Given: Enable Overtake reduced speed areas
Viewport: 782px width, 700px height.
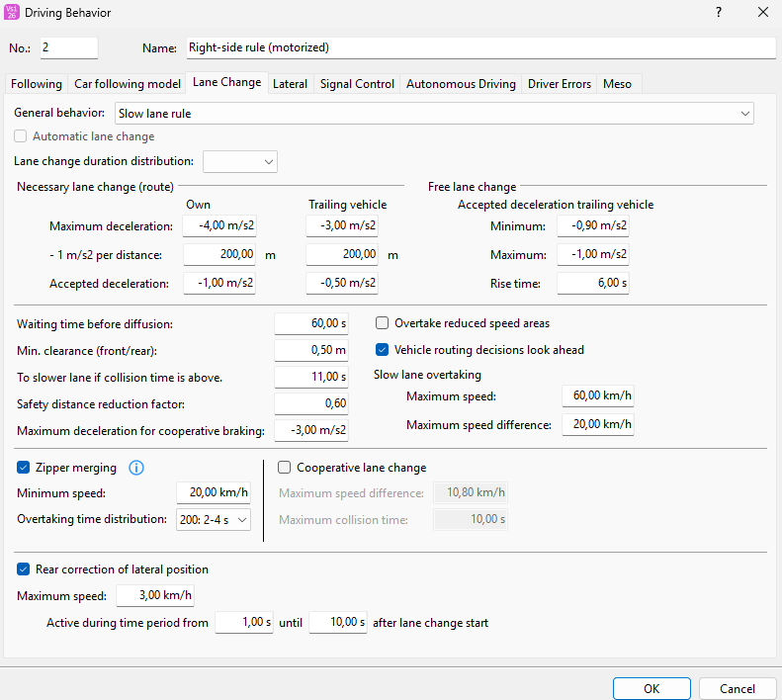Looking at the screenshot, I should [383, 323].
